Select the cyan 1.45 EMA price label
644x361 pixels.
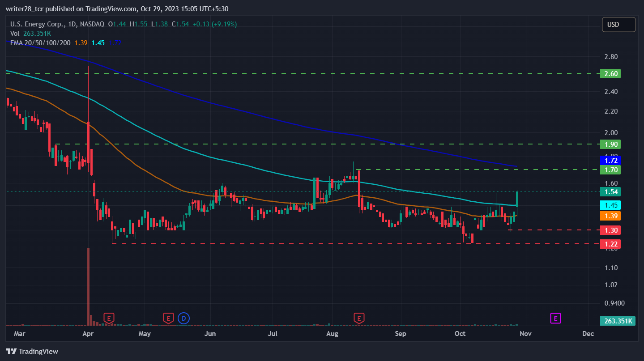click(610, 205)
